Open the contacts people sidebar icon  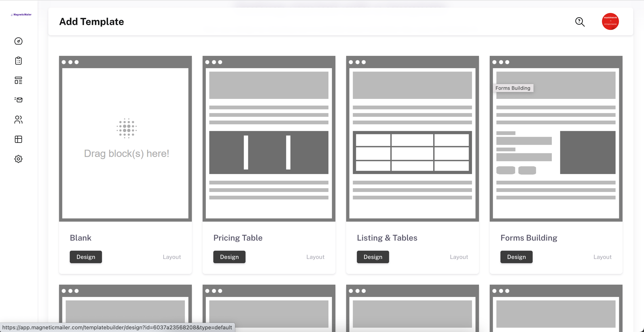[18, 119]
